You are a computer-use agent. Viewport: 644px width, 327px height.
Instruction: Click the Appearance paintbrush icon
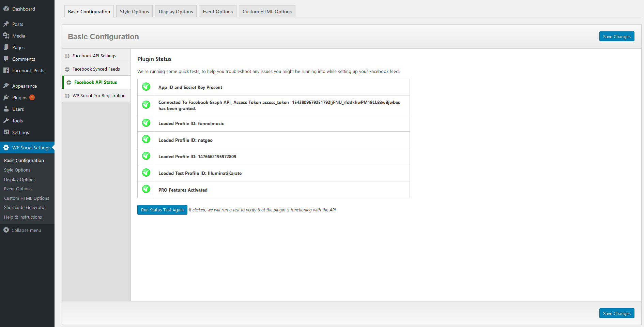[6, 86]
